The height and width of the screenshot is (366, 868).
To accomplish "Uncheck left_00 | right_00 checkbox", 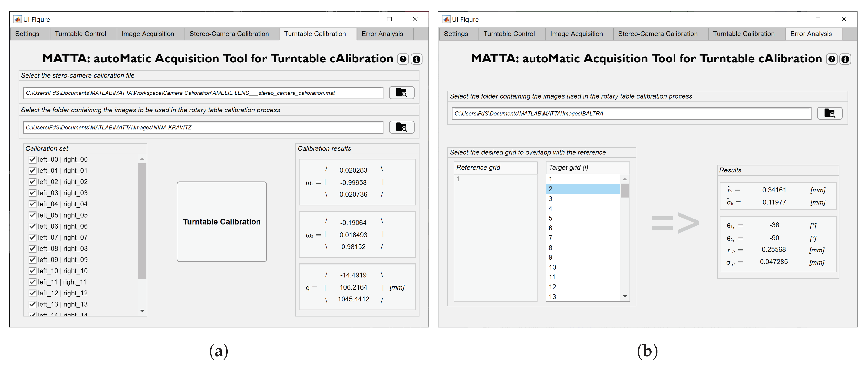I will tap(32, 159).
